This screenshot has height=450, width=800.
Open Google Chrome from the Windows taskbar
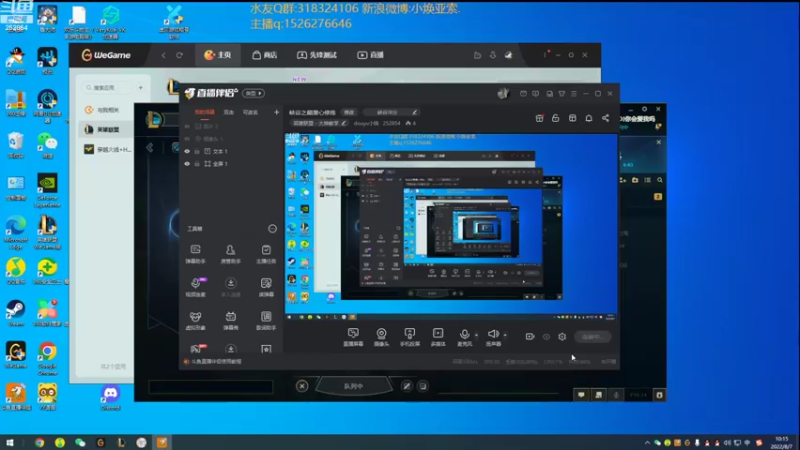point(39,442)
